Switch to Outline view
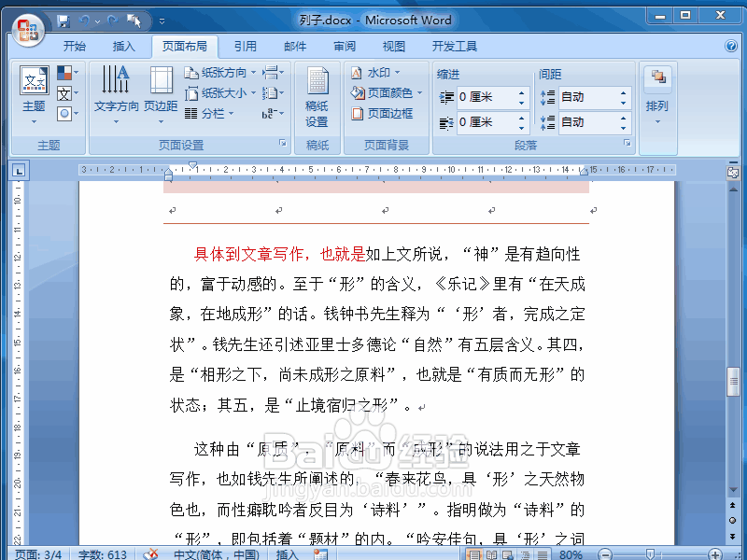 tap(525, 554)
